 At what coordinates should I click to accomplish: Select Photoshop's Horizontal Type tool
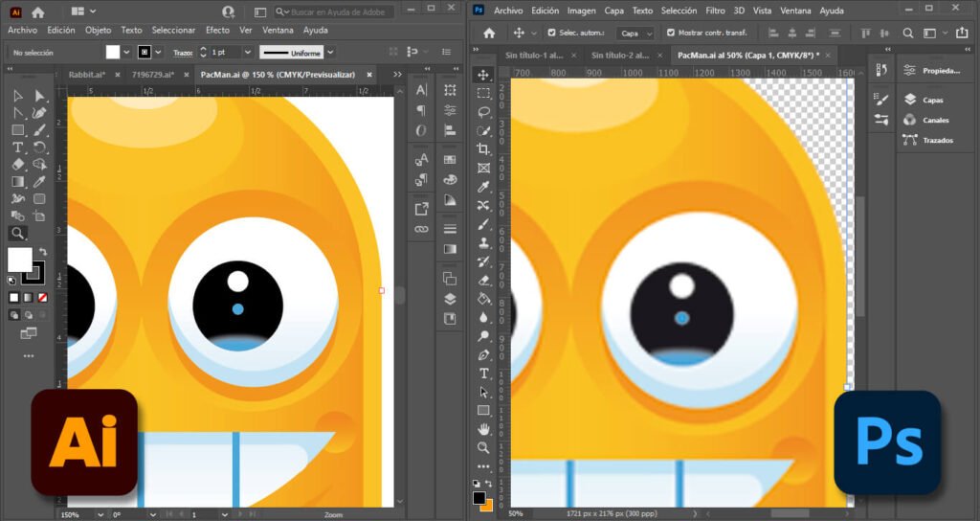(x=483, y=374)
